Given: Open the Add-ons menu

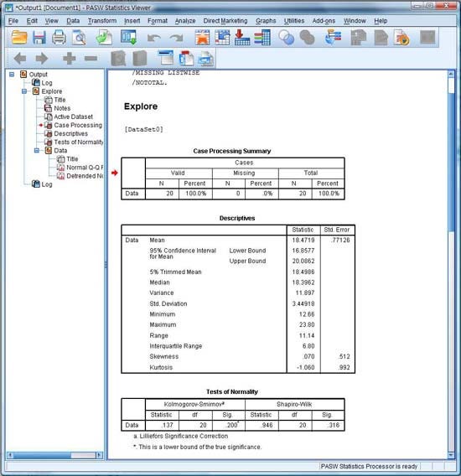Looking at the screenshot, I should point(324,21).
